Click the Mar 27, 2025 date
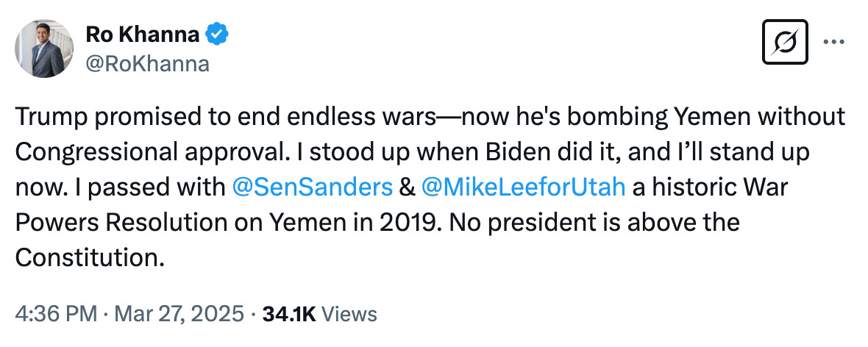The height and width of the screenshot is (347, 868). [x=179, y=315]
